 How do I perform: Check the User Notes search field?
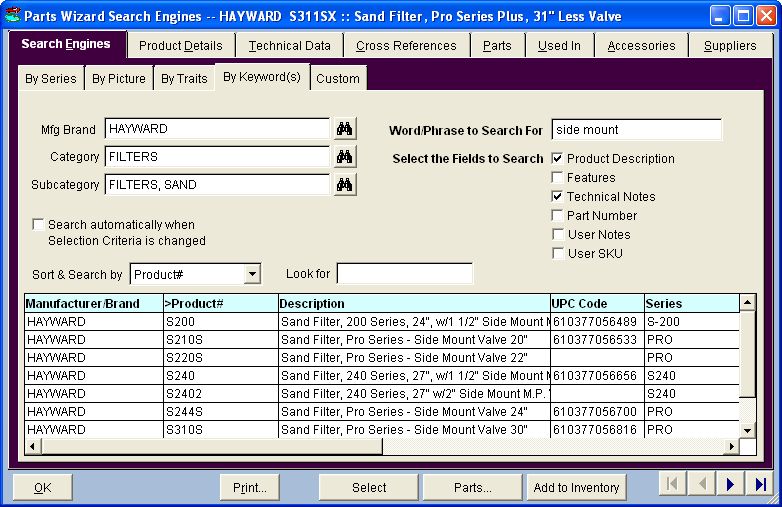[x=558, y=234]
